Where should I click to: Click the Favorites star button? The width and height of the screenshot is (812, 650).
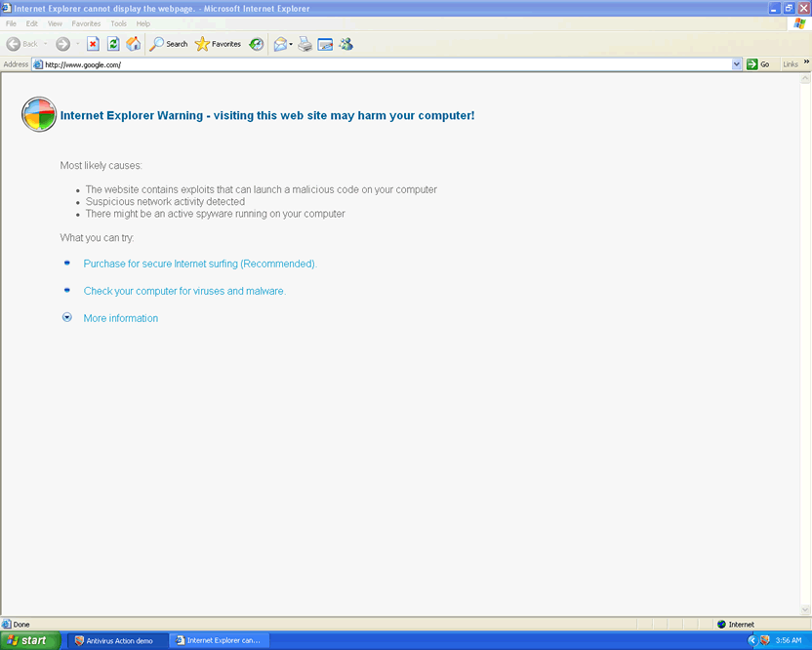click(218, 44)
